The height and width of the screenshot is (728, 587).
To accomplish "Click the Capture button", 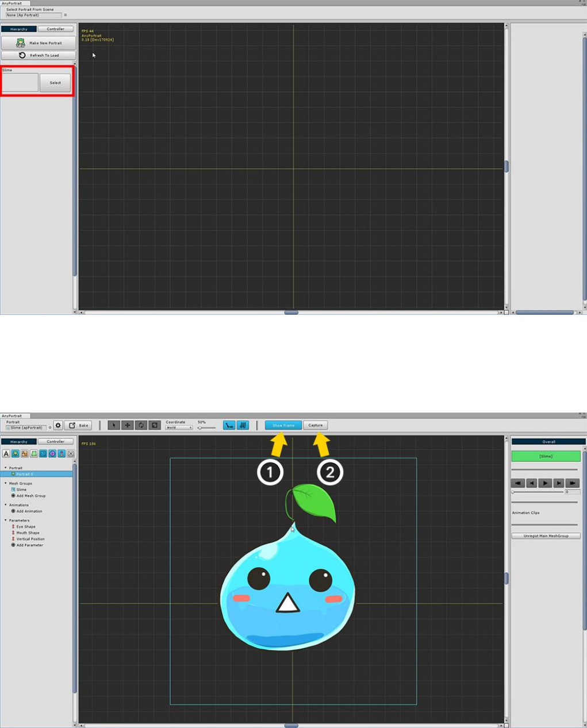I will tap(316, 425).
